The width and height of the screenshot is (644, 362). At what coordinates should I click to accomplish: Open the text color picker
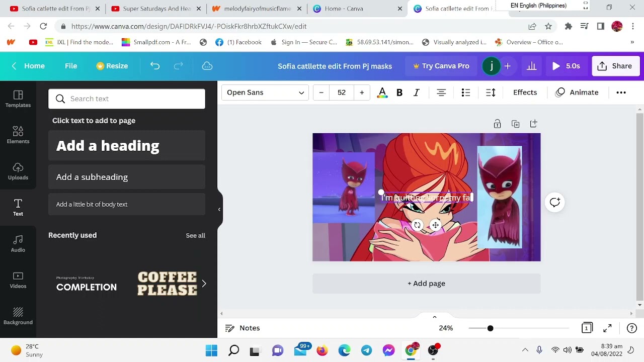click(382, 93)
